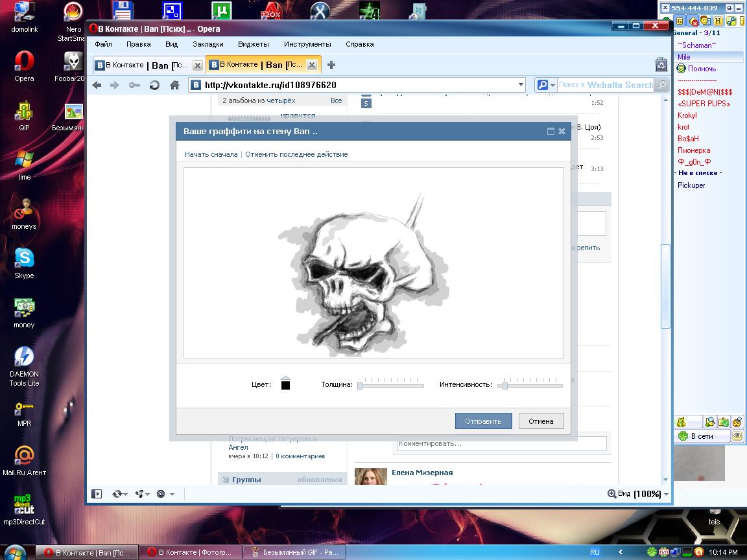Open a new tab with plus icon
This screenshot has width=747, height=560.
tap(331, 65)
